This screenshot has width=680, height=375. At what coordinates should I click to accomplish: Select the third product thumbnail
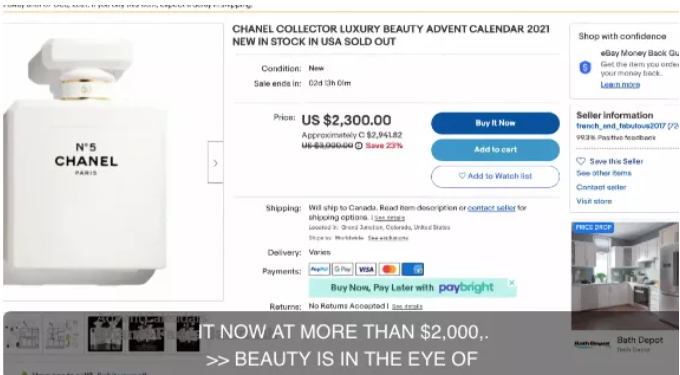tap(105, 333)
